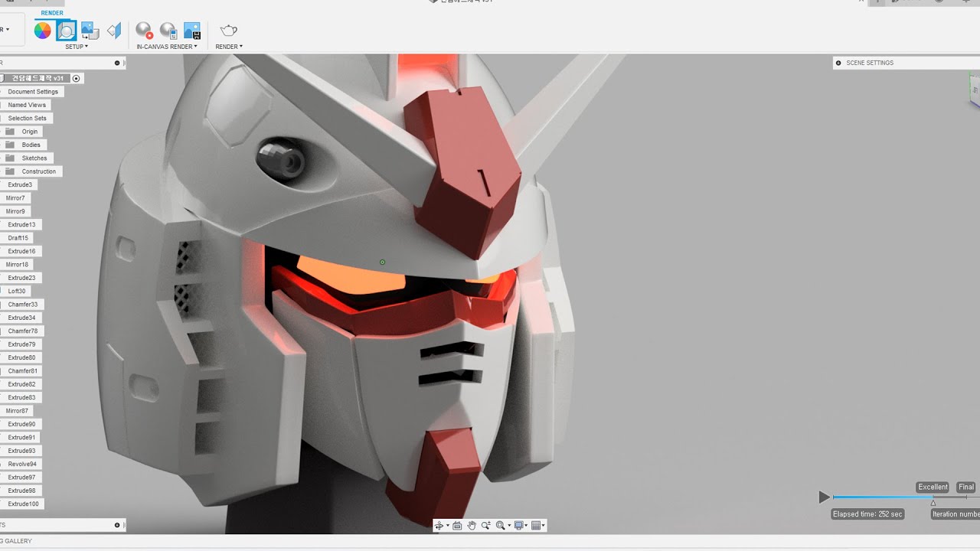
Task: Expand the SETUP dropdown menu
Action: (77, 47)
